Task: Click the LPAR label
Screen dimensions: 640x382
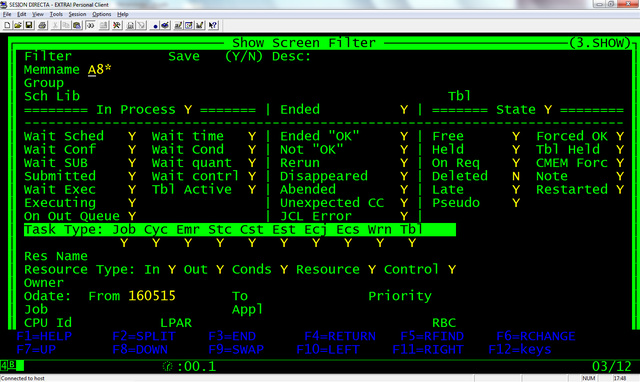Action: [176, 323]
